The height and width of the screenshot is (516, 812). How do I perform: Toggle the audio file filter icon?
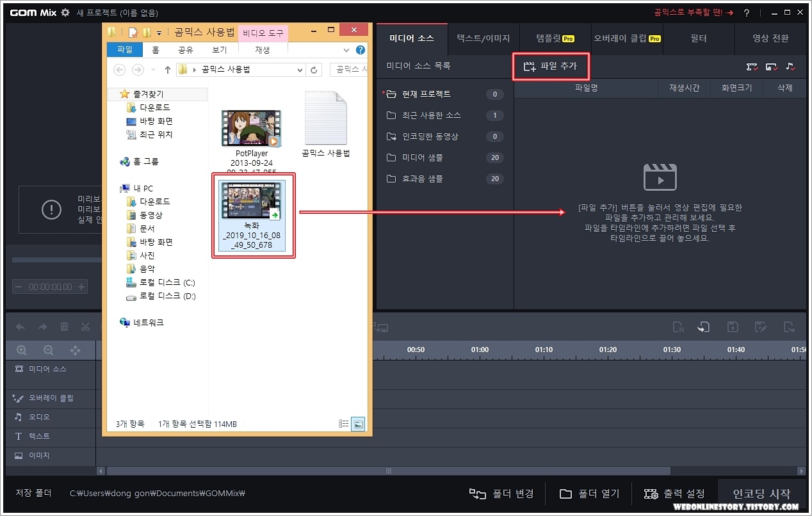791,67
